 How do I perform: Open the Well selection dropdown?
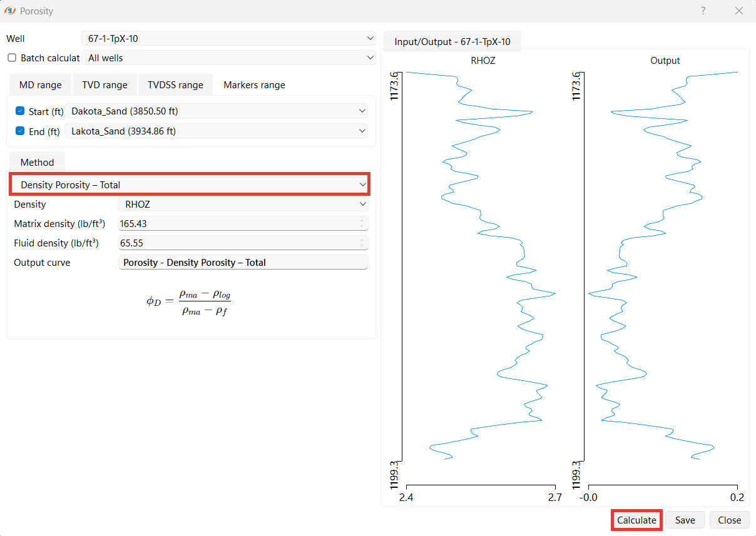[x=228, y=38]
